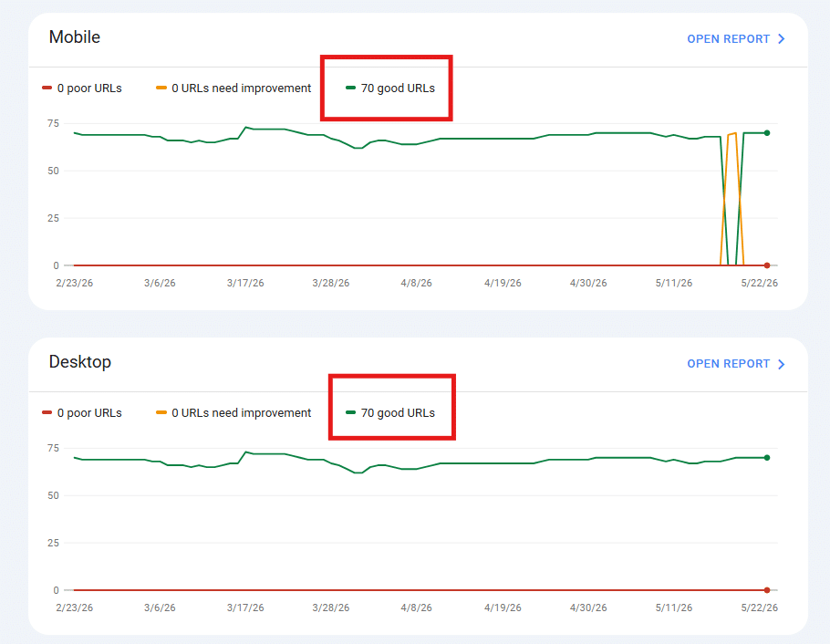This screenshot has width=830, height=644.
Task: Click the Desktop heading text
Action: [x=80, y=362]
